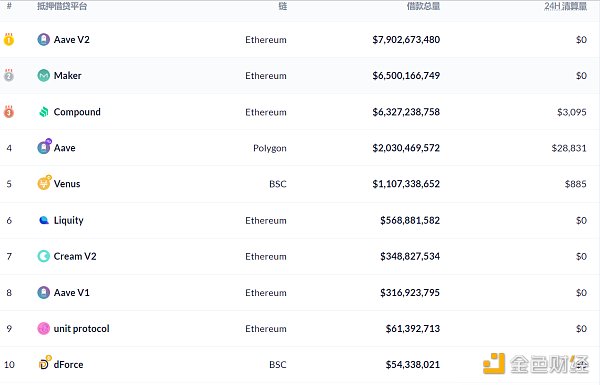Click the Maker logo icon
600x385 pixels.
tap(44, 75)
